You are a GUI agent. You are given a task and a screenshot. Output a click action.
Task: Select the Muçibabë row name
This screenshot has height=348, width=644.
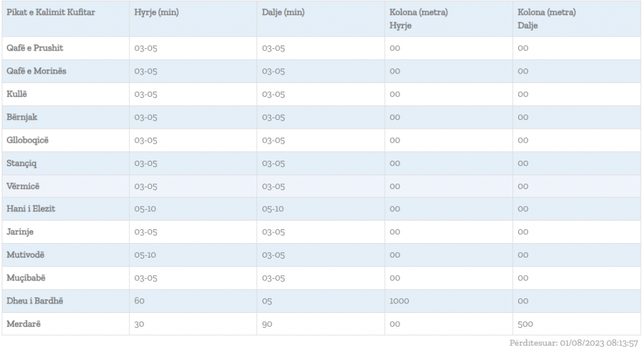[x=26, y=278]
